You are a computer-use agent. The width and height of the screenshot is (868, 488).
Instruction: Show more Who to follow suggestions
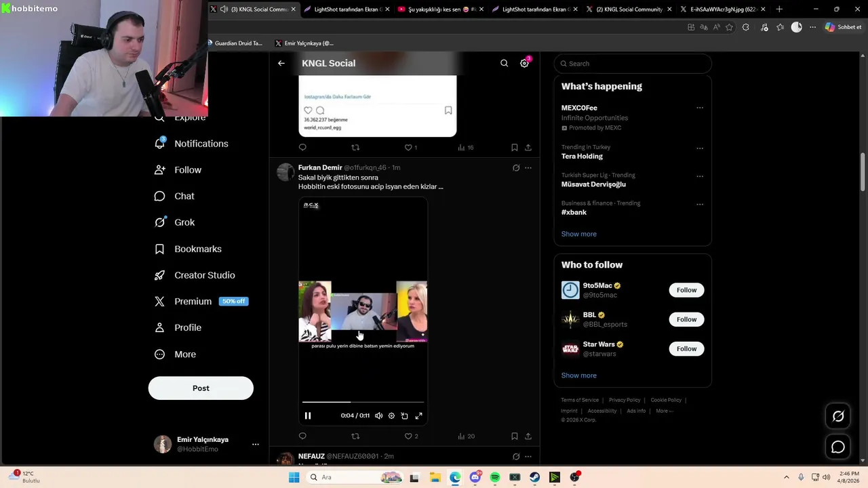578,375
